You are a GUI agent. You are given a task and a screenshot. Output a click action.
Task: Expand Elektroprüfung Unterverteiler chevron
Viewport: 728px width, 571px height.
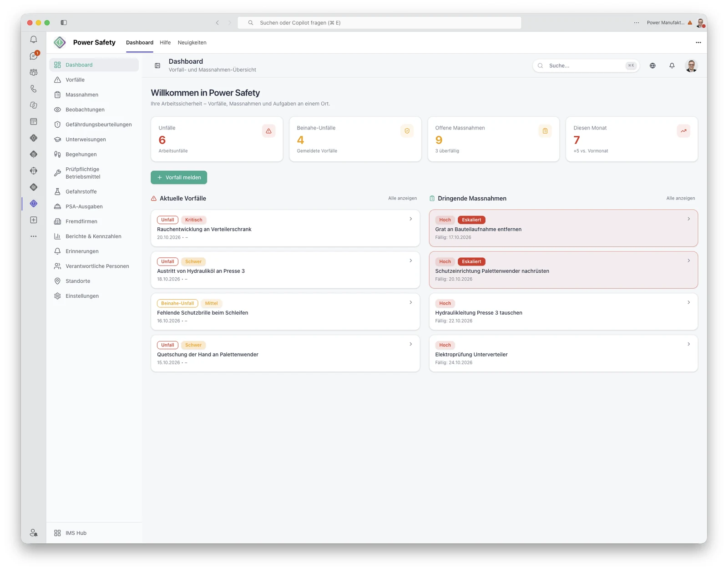coord(689,344)
